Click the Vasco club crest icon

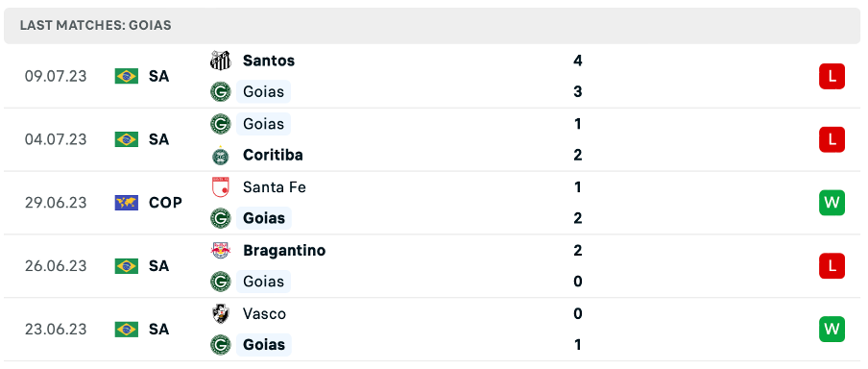(220, 313)
